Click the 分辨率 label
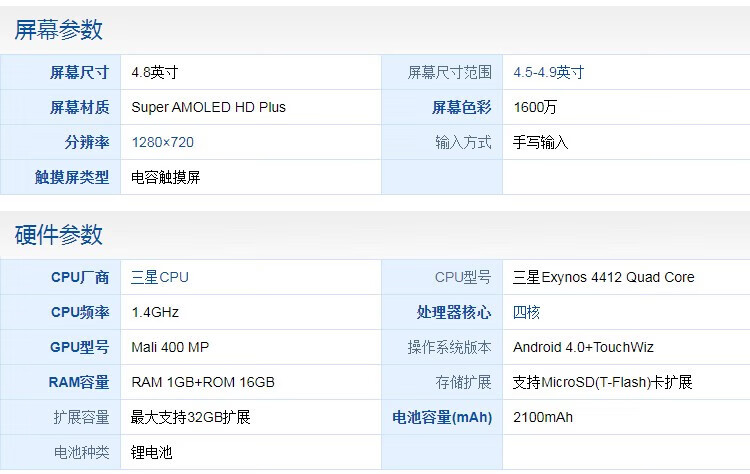Screen dimensions: 750x474 point(87,142)
